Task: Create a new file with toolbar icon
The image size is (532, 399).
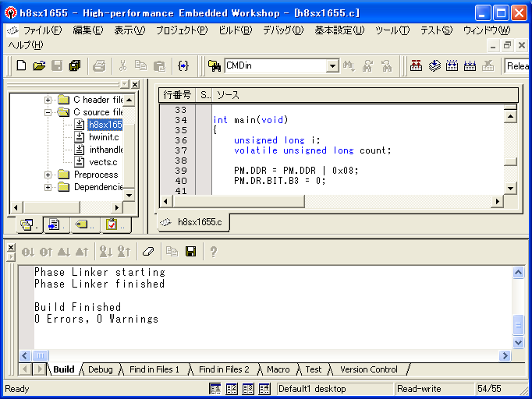Action: (21, 65)
